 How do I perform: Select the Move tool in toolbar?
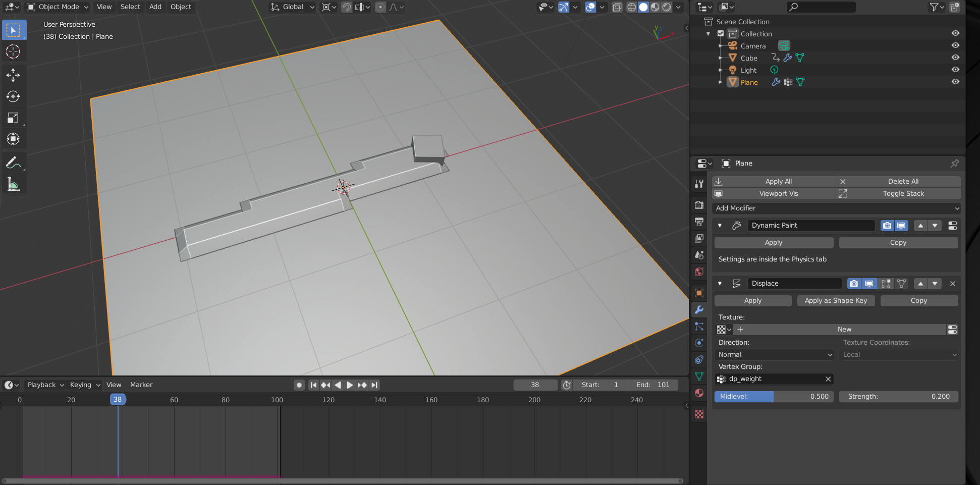click(13, 75)
